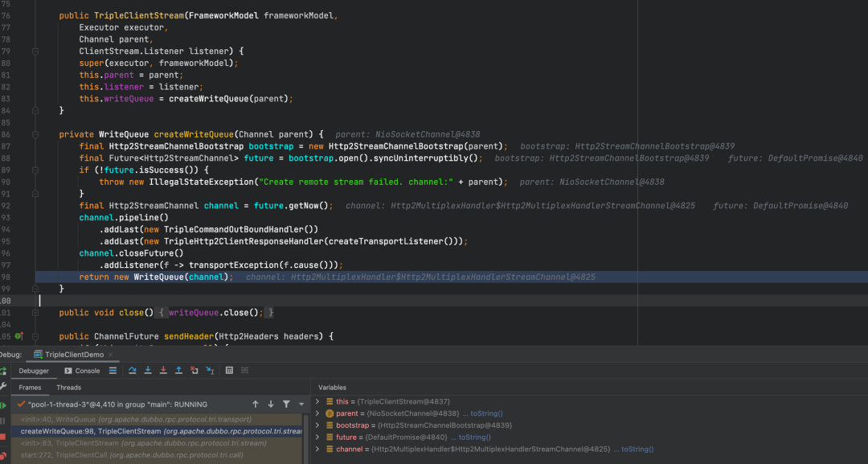868x464 pixels.
Task: Click the Variables panel header
Action: pos(332,388)
